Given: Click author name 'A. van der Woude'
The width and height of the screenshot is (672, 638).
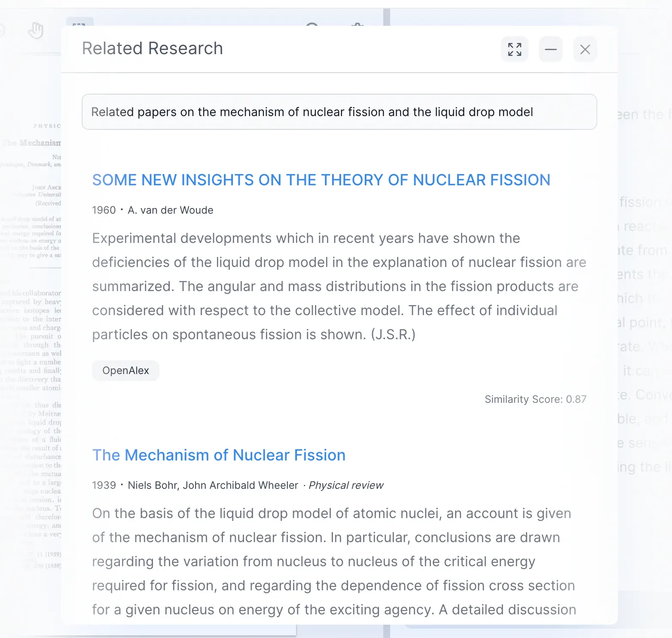Looking at the screenshot, I should (170, 210).
